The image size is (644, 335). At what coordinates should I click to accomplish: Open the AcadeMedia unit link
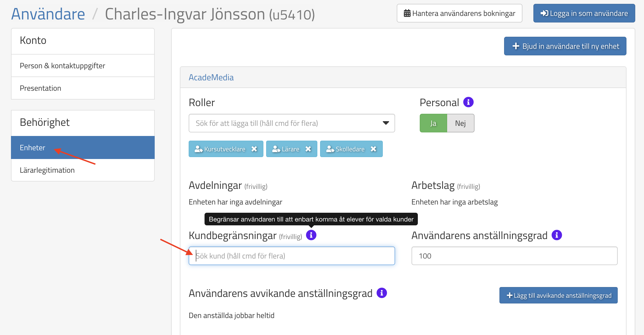[x=211, y=77]
